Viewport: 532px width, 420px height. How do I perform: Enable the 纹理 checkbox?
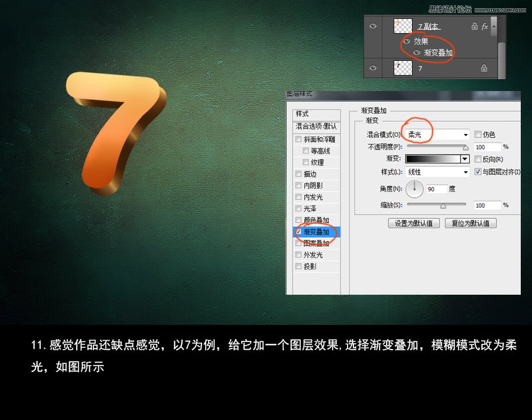[306, 162]
